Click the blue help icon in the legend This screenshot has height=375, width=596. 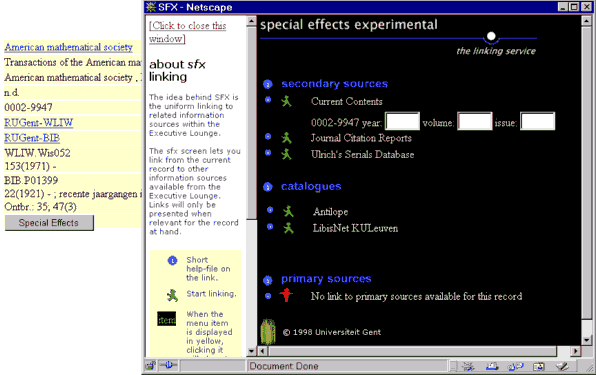[173, 261]
